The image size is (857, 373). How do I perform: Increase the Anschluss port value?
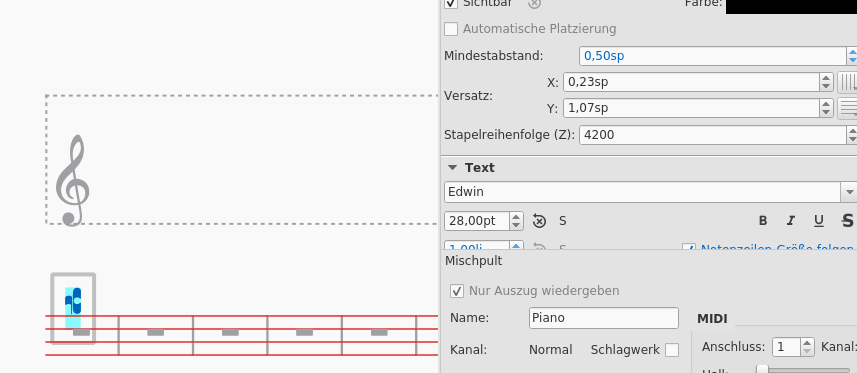807,343
